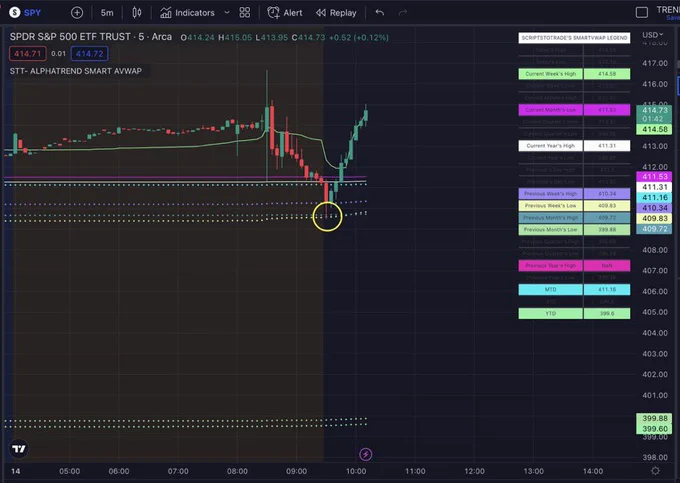
Task: Click the Previous Week's Low legend row
Action: point(574,206)
